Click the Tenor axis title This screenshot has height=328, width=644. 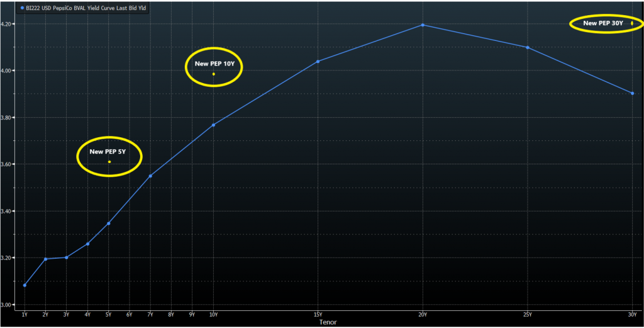click(328, 322)
